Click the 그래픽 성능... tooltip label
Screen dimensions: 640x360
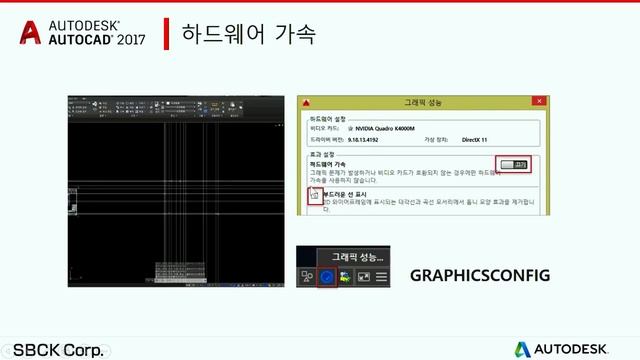357,257
